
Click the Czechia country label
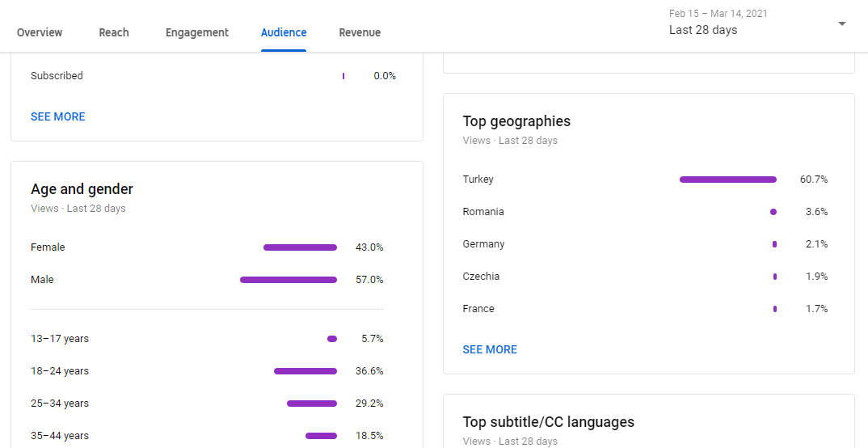[481, 277]
